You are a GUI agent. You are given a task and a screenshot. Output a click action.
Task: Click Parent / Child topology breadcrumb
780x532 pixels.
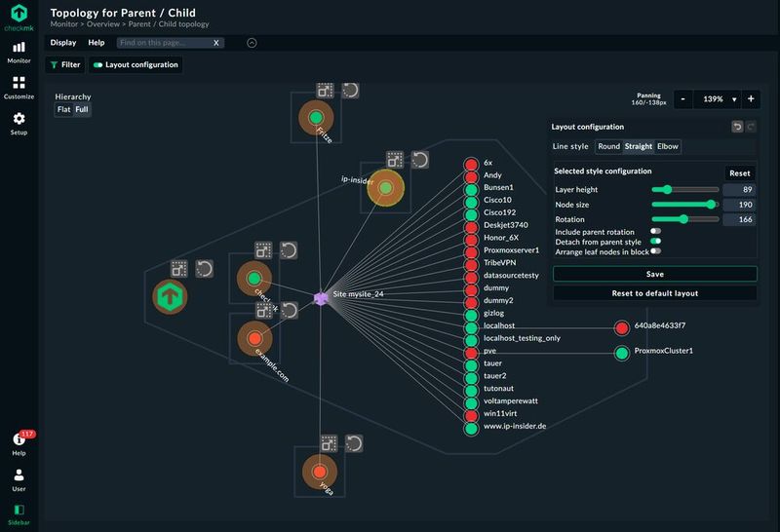[x=169, y=23]
